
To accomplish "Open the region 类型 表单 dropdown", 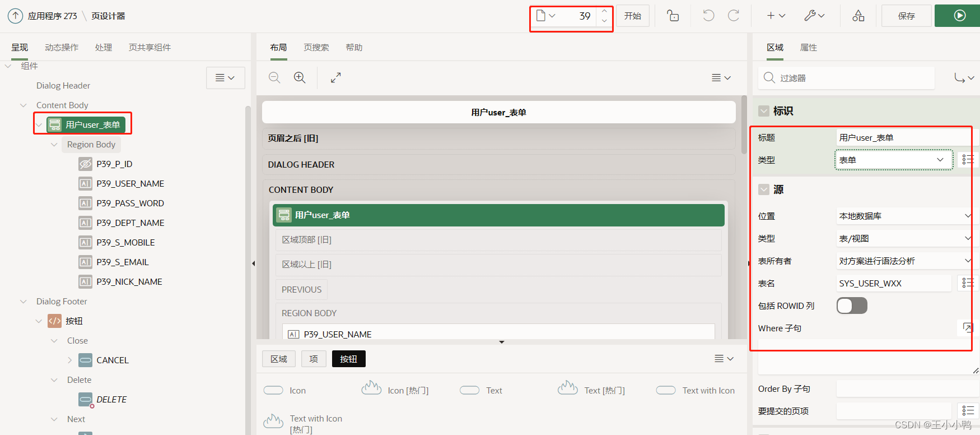I will click(x=894, y=160).
